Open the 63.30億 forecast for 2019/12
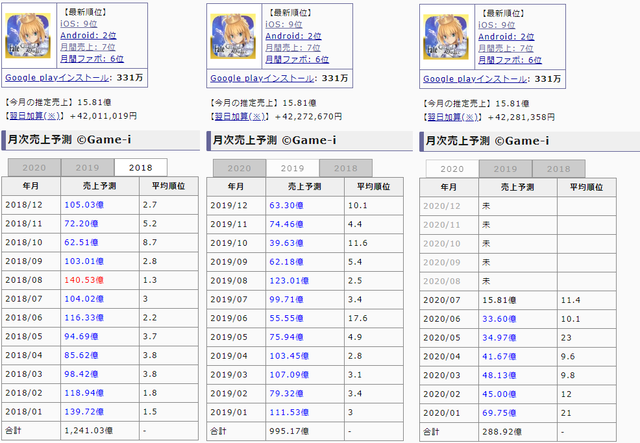The image size is (640, 443). click(x=286, y=206)
